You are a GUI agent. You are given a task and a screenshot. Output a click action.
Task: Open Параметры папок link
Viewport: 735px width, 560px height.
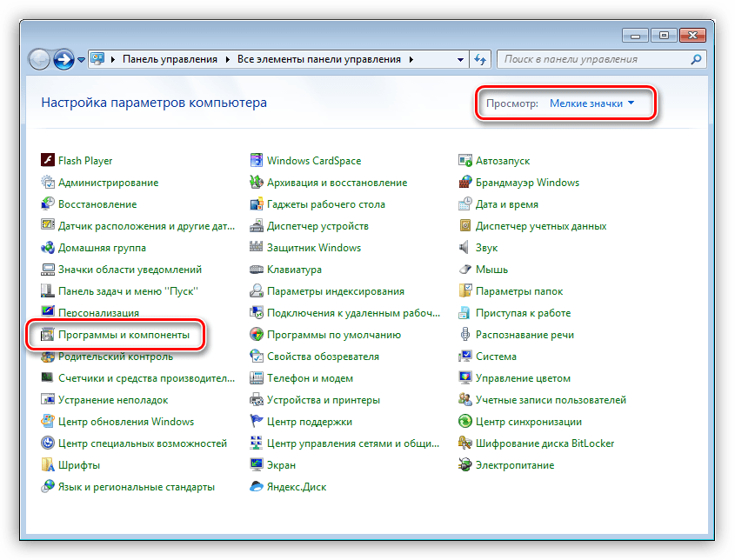(x=519, y=291)
